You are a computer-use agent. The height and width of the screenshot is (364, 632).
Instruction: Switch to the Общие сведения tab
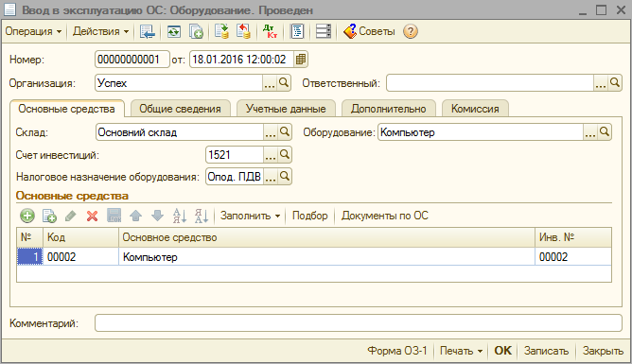pos(180,109)
